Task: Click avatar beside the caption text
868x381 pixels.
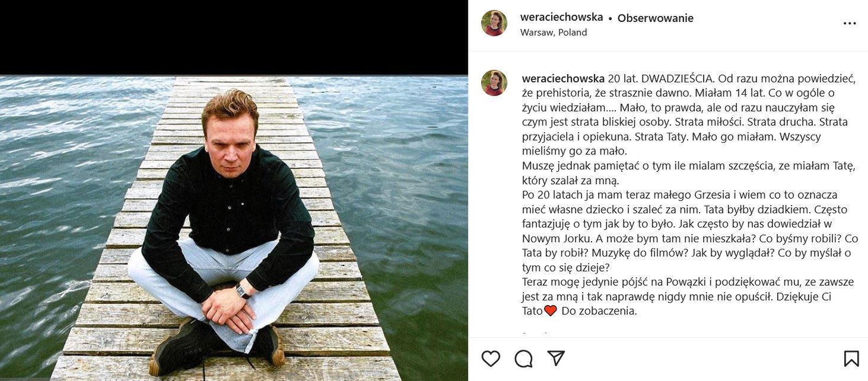Action: [494, 83]
